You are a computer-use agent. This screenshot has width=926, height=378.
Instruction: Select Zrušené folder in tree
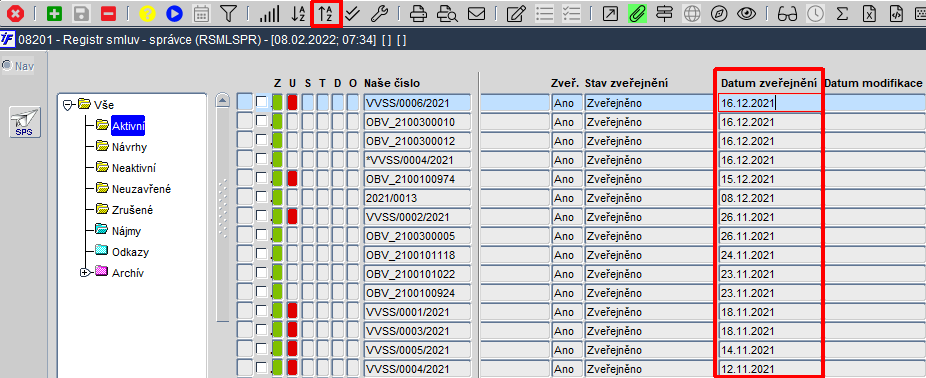tap(133, 210)
